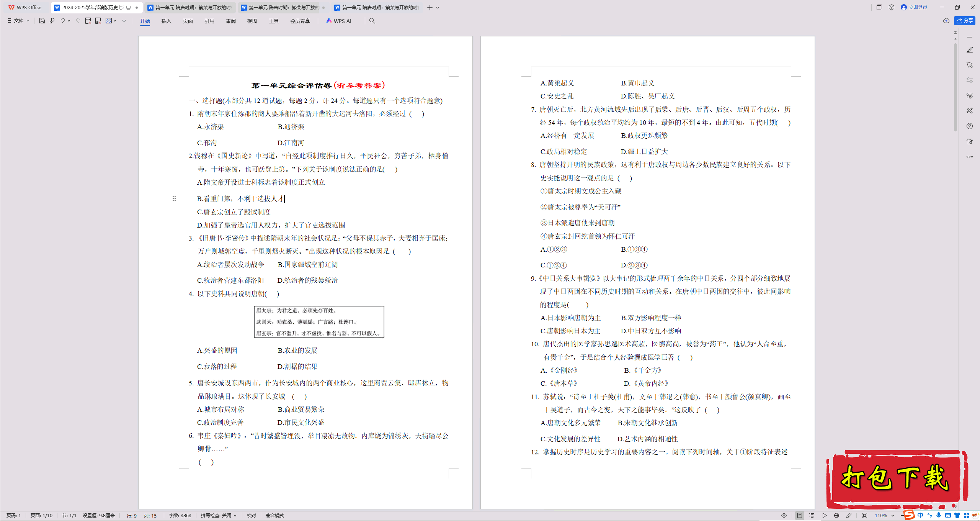Toggle eye protection mode icon
This screenshot has height=521, width=980.
pos(784,516)
